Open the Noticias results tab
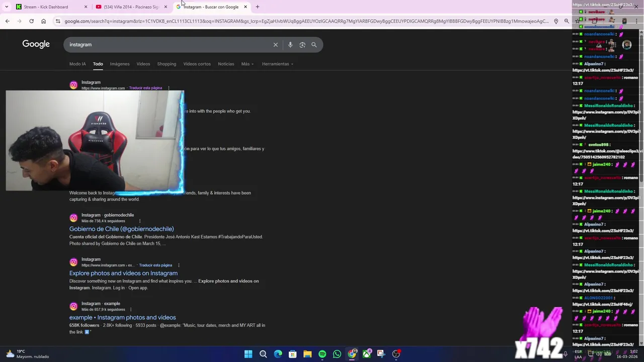Viewport: 644px width, 362px height. pyautogui.click(x=226, y=64)
